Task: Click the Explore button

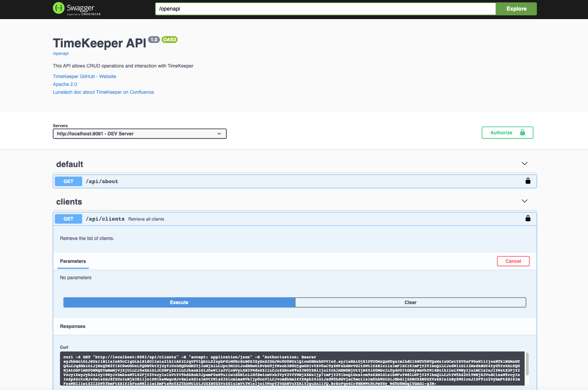Action: 516,9
